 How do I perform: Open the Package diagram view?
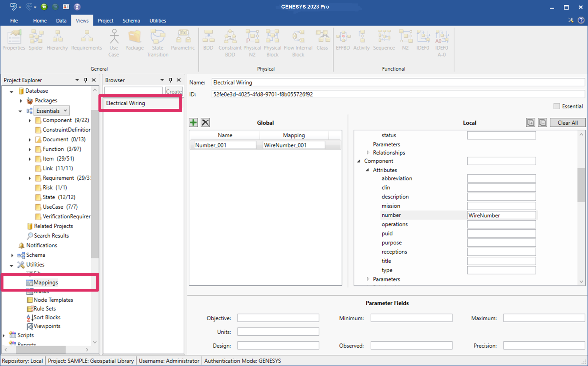pos(134,40)
